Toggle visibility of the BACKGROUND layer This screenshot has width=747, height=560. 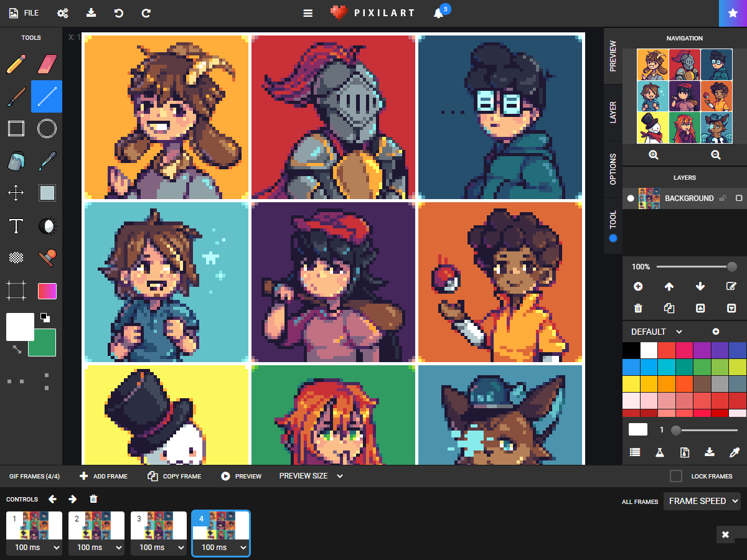click(630, 198)
